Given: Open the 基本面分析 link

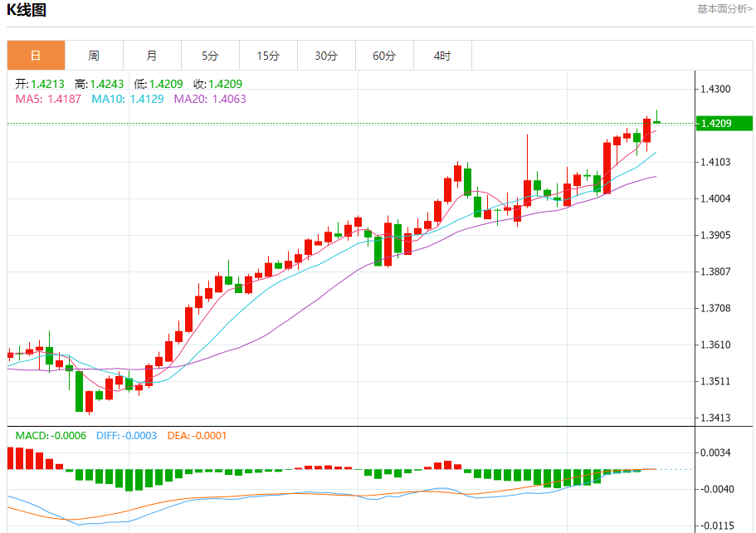Looking at the screenshot, I should 724,9.
